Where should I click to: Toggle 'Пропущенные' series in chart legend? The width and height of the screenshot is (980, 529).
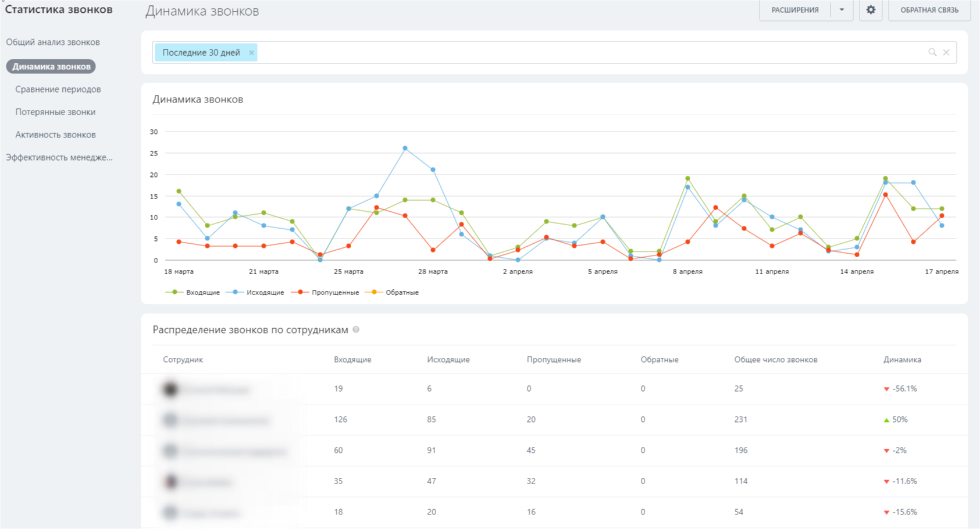(325, 292)
